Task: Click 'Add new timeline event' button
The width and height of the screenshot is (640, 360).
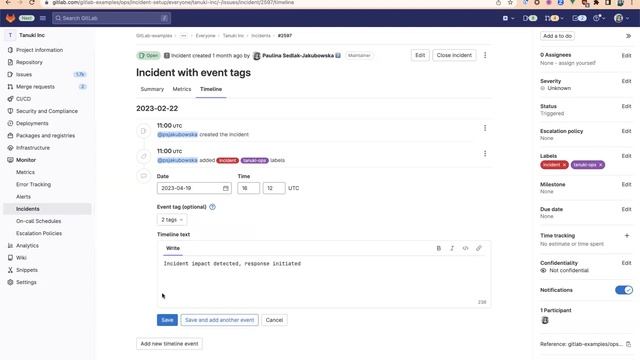Action: [x=169, y=344]
